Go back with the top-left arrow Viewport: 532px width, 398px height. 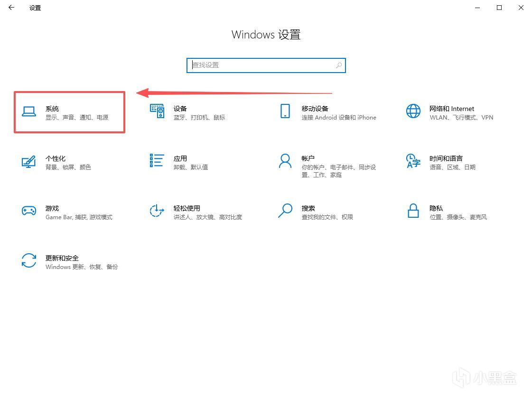tap(11, 8)
